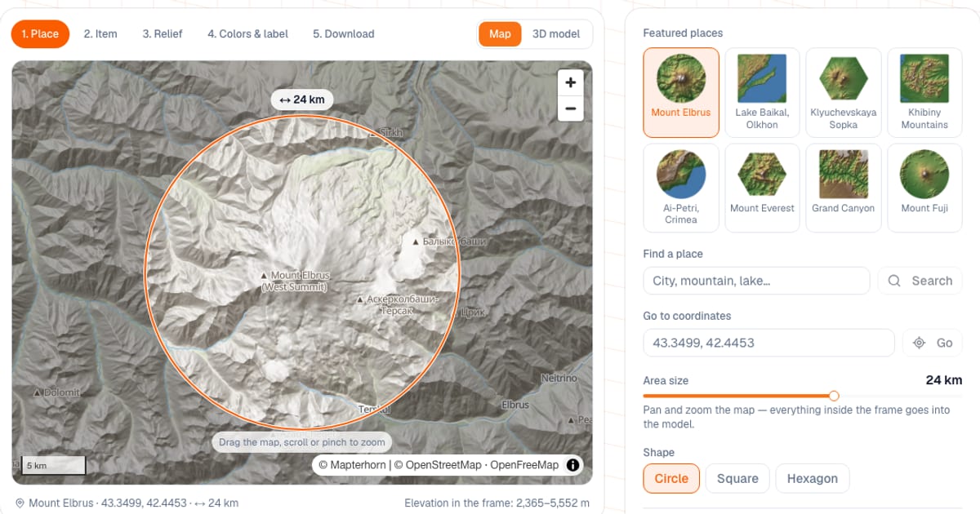Click the Go to coordinates input field

(x=768, y=343)
